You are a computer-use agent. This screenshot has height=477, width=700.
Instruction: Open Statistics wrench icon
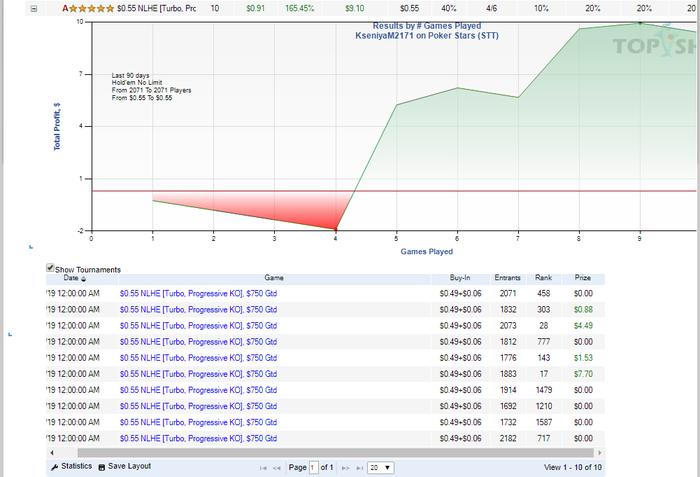pyautogui.click(x=54, y=467)
